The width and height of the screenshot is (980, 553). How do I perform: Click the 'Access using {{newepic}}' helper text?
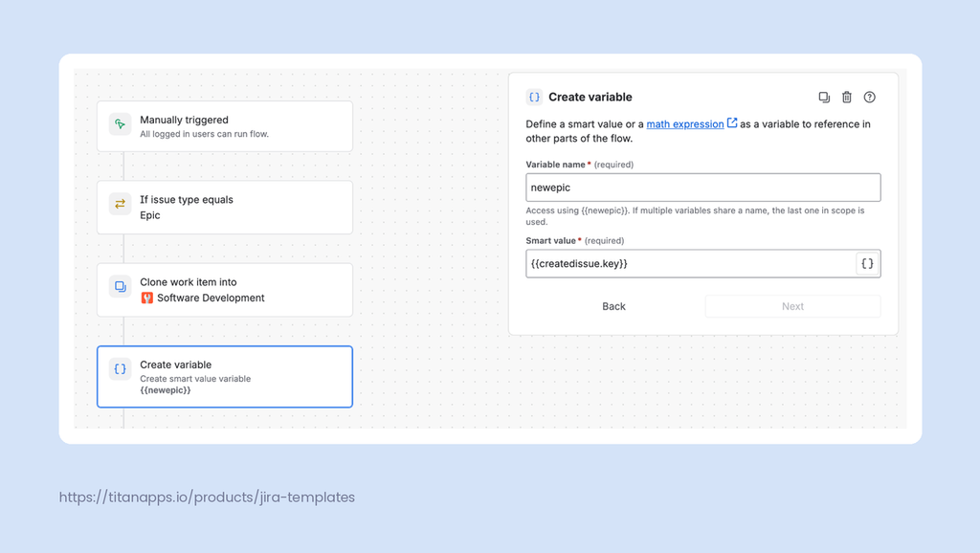695,216
